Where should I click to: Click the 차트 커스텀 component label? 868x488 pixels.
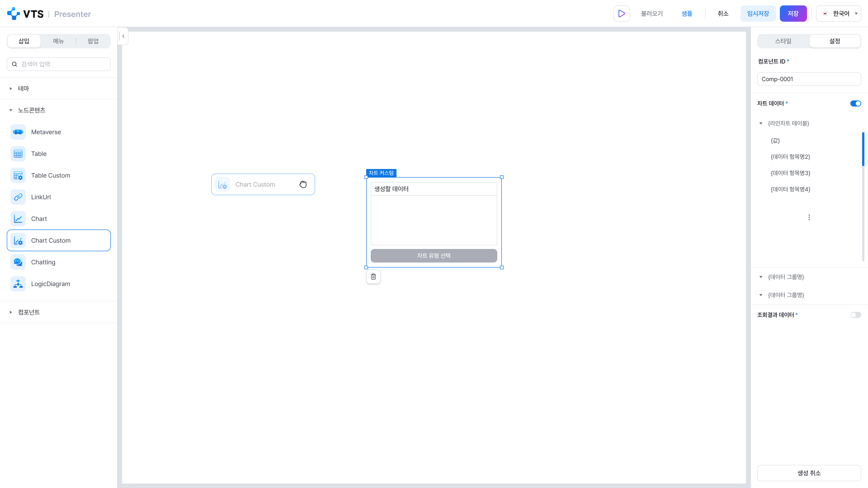[381, 173]
